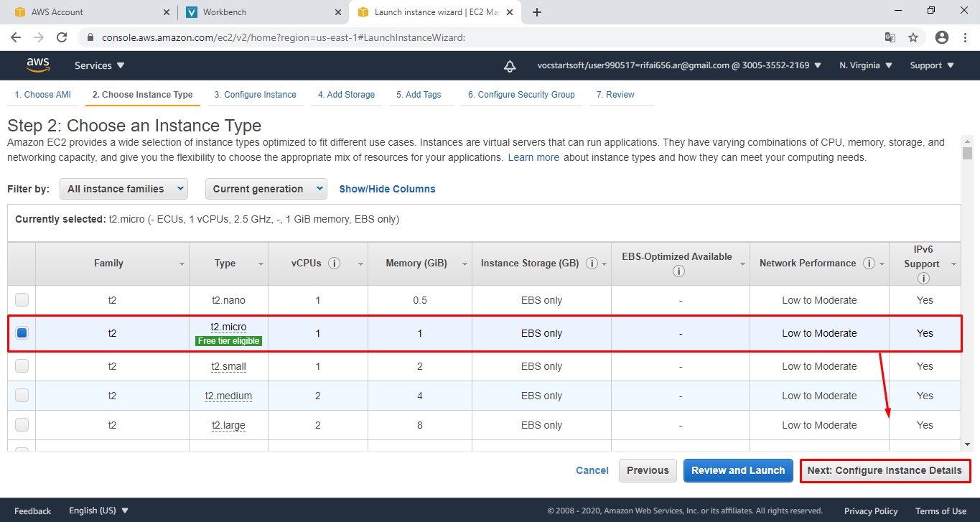This screenshot has width=980, height=522.
Task: Select the t2.small instance checkbox
Action: point(22,366)
